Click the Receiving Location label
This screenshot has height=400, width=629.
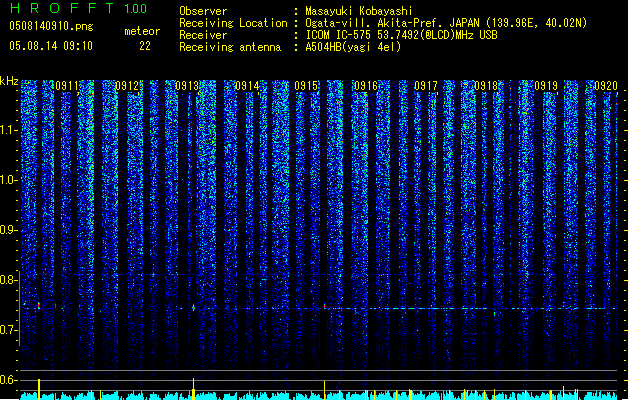pos(233,23)
